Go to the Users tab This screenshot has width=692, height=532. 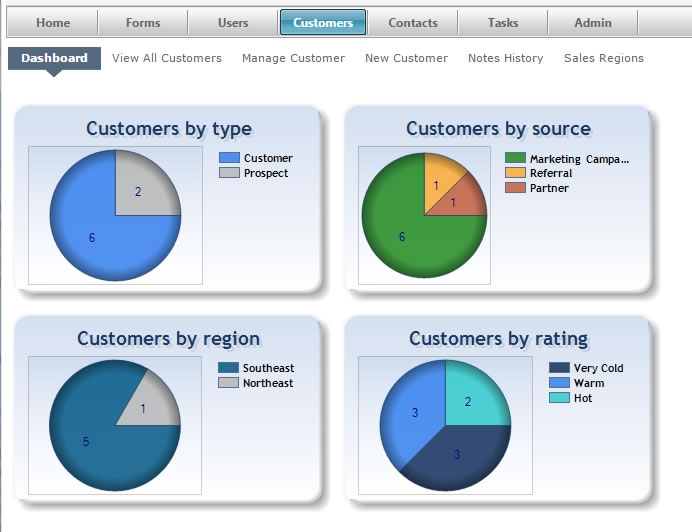point(233,23)
